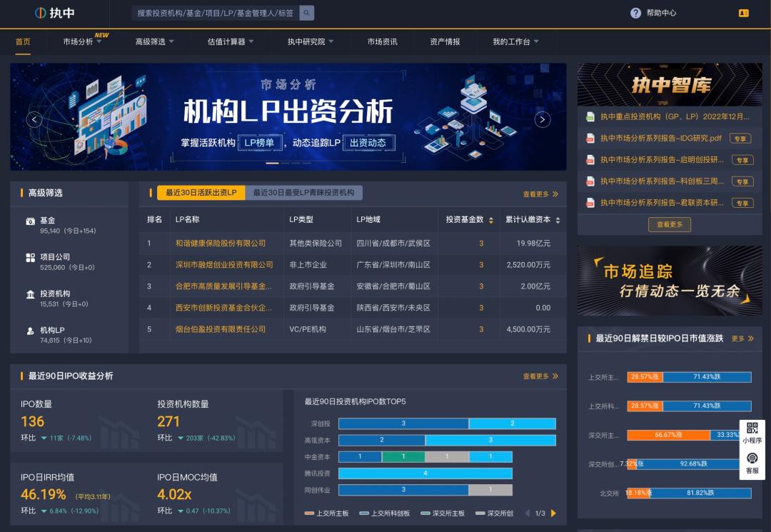Open 深圳市融煜创业投资有限公司 LP link
The width and height of the screenshot is (771, 532).
[x=224, y=264]
